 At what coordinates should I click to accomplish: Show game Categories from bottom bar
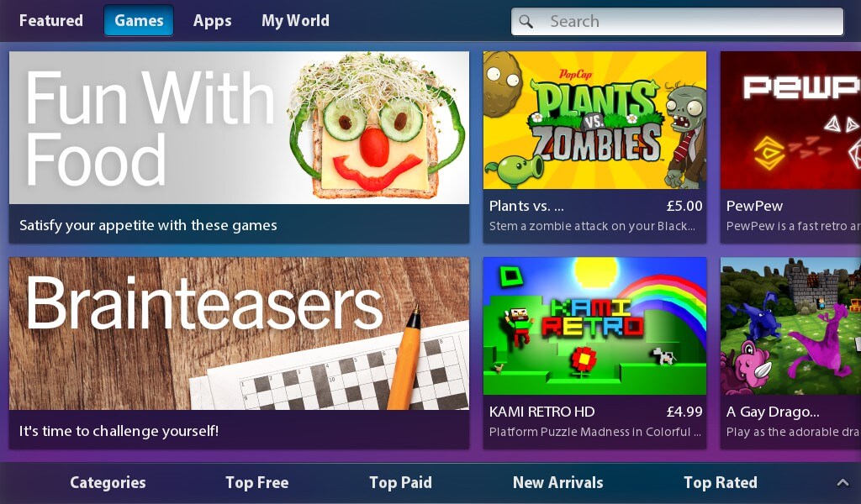point(108,483)
